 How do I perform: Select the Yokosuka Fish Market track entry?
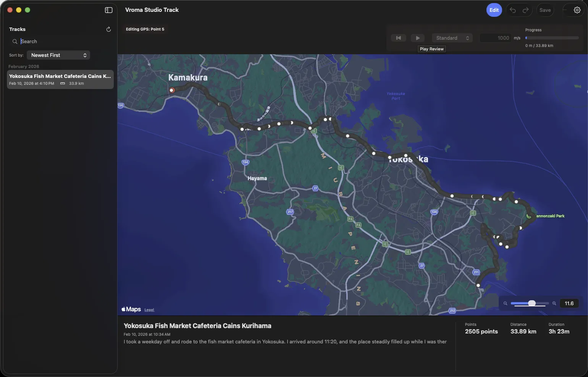pos(60,79)
